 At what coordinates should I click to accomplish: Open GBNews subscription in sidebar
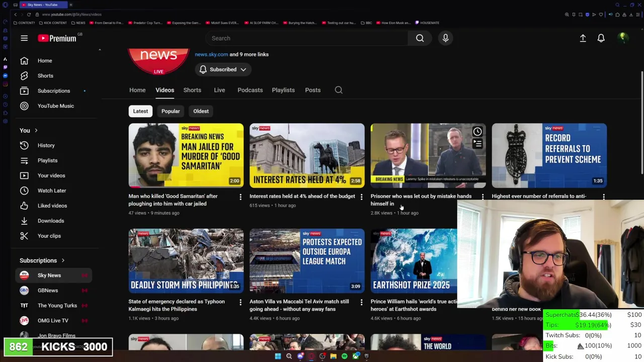tap(48, 291)
